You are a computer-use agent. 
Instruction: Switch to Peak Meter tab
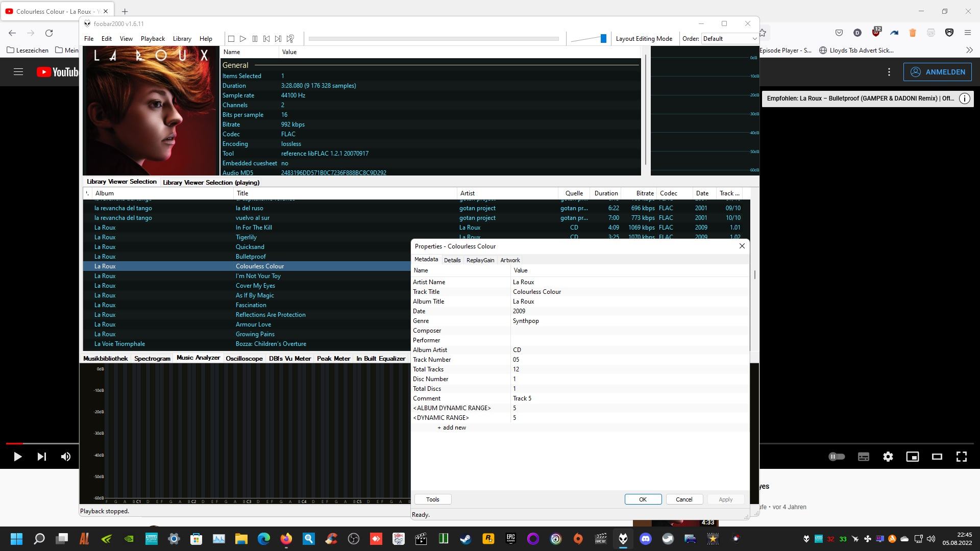pos(333,358)
